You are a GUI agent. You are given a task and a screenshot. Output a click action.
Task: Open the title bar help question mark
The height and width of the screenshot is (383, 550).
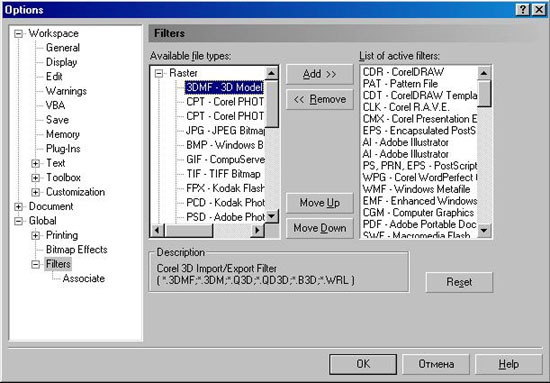(x=522, y=9)
